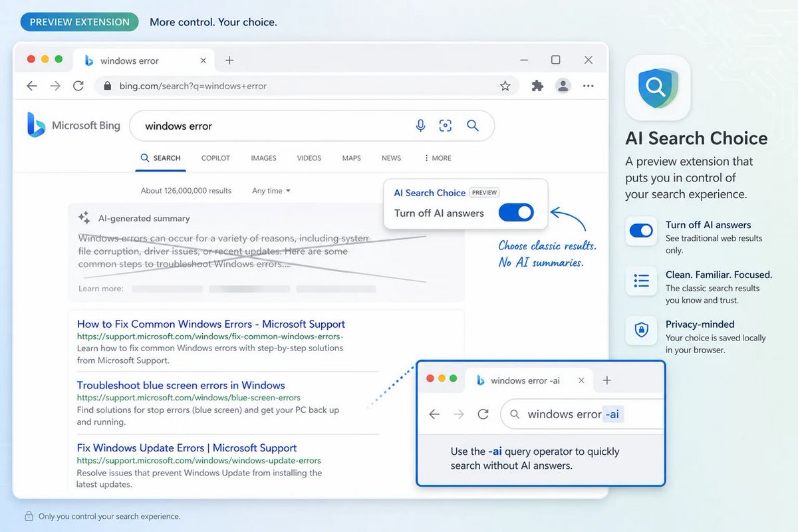The height and width of the screenshot is (532, 798).
Task: Open new tab in small -ai browser
Action: pos(606,380)
